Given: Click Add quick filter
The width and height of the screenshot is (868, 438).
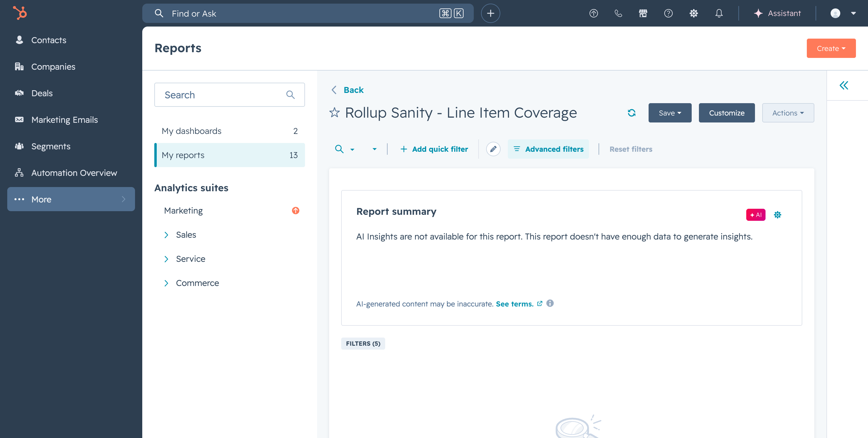Looking at the screenshot, I should pyautogui.click(x=434, y=149).
